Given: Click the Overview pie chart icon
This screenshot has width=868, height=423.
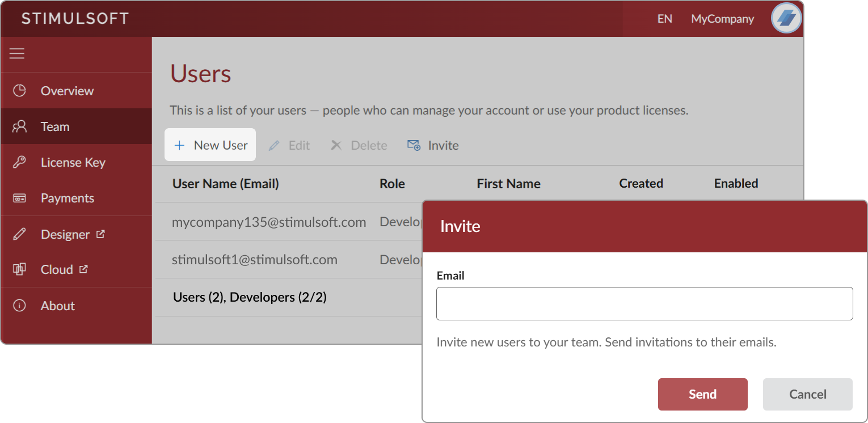Looking at the screenshot, I should pos(19,91).
